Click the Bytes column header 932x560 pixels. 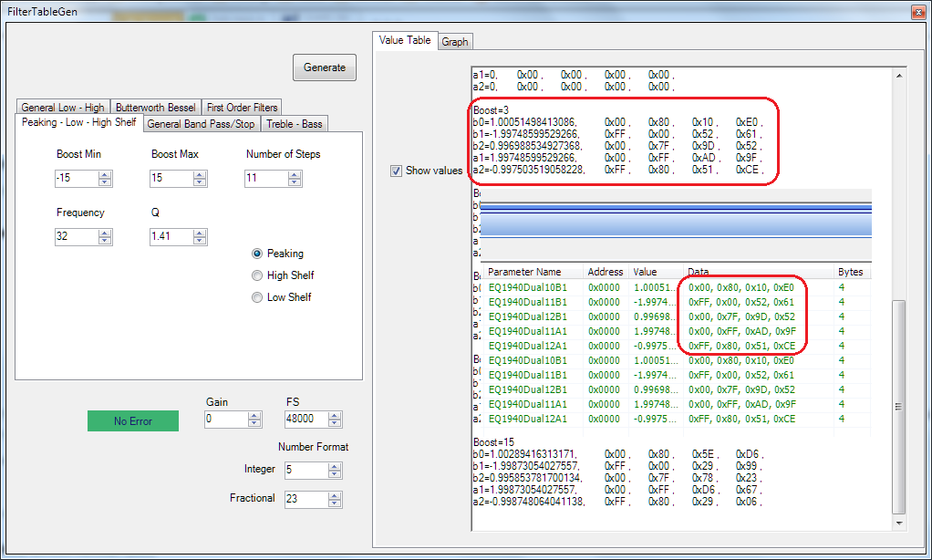[851, 272]
